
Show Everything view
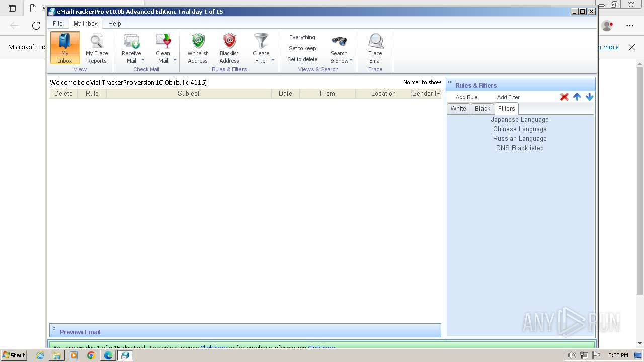point(302,37)
